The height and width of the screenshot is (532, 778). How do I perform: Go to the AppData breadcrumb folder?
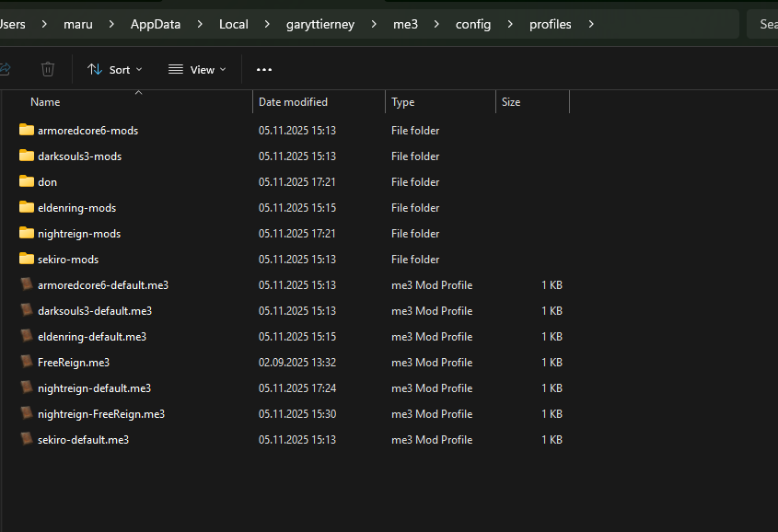156,24
